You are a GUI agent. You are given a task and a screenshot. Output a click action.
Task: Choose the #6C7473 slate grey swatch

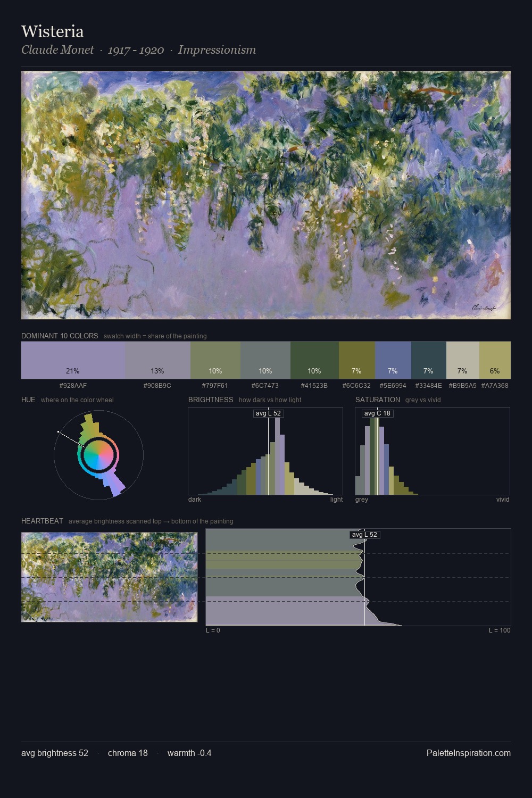[x=265, y=360]
